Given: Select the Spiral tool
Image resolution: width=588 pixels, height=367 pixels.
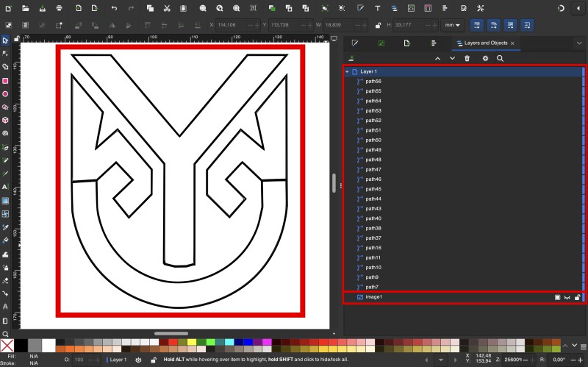Looking at the screenshot, I should tap(5, 133).
